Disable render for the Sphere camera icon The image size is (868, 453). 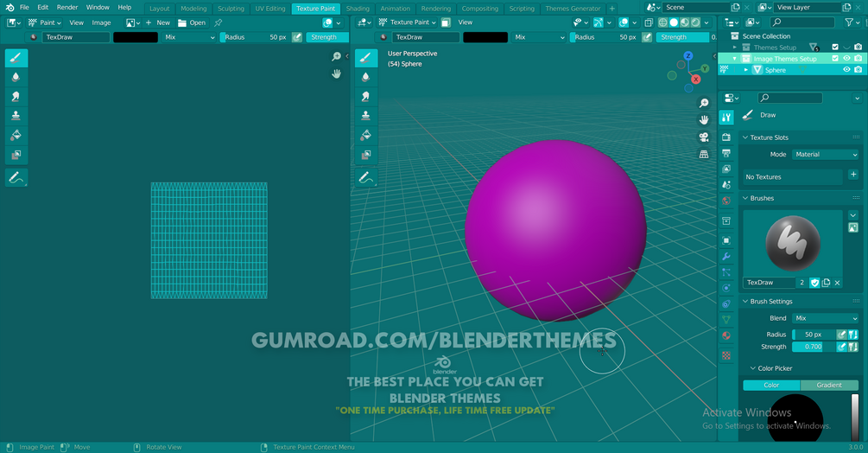(858, 70)
